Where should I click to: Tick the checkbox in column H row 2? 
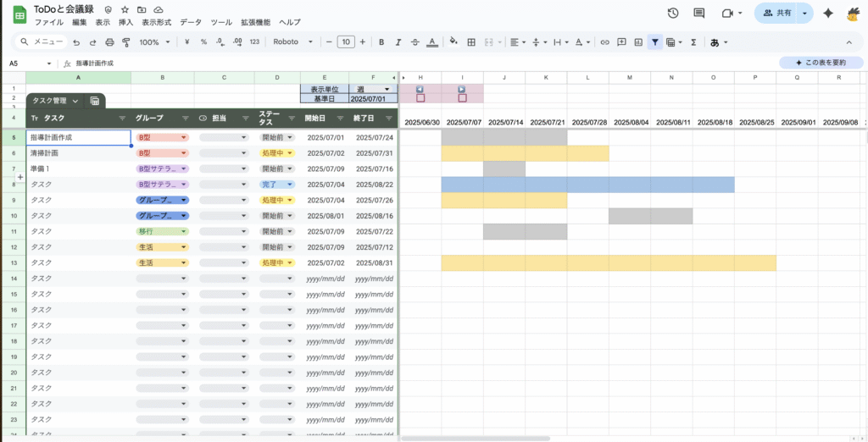point(420,98)
